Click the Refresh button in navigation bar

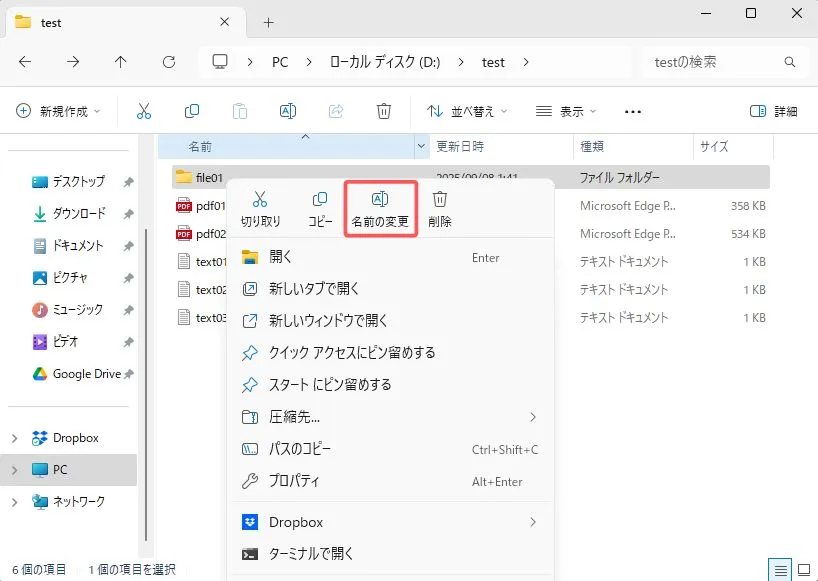click(169, 62)
